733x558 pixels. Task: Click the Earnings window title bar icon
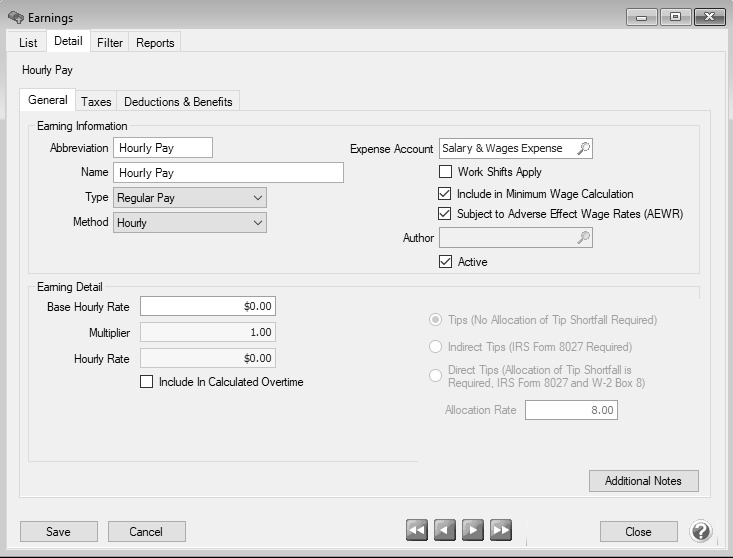pyautogui.click(x=15, y=18)
